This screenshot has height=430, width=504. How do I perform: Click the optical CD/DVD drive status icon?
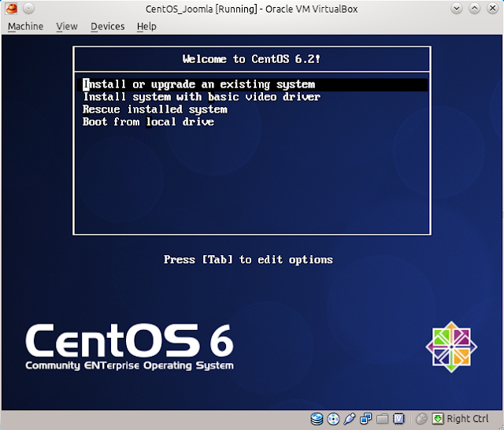tap(333, 419)
